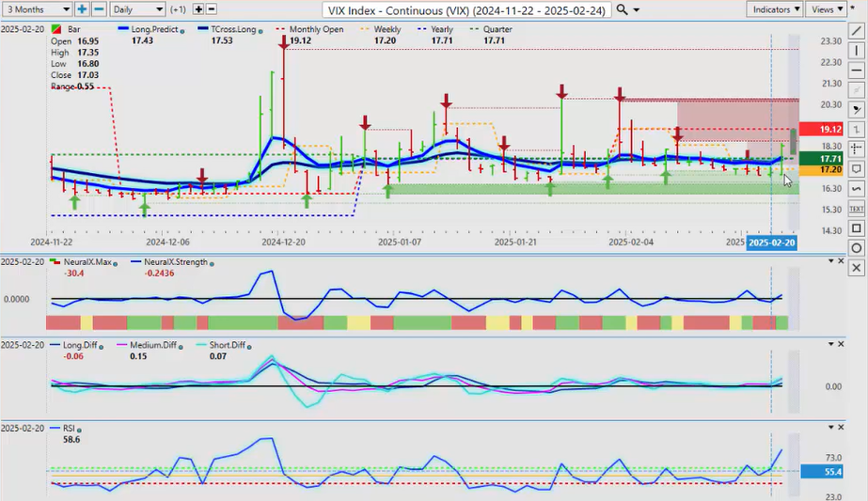This screenshot has width=868, height=501.
Task: Click the Long.Predict settings dot
Action: [x=182, y=31]
